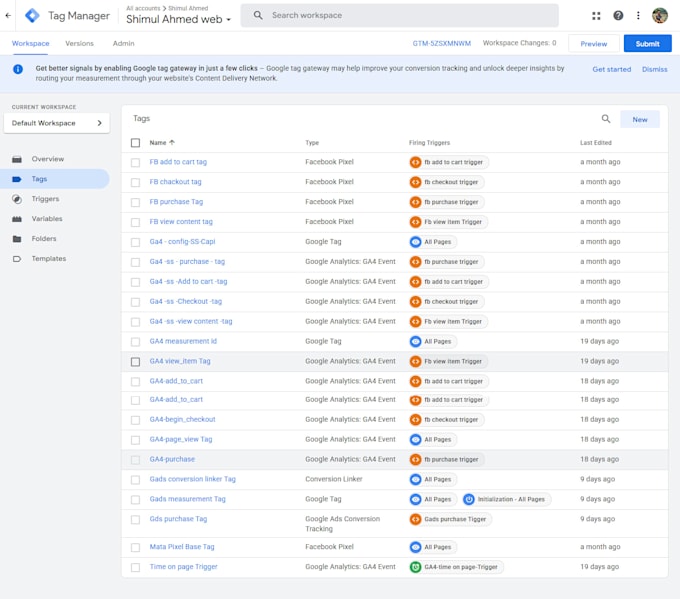Click the search magnifier in the workspace search bar
This screenshot has width=680, height=599.
258,15
